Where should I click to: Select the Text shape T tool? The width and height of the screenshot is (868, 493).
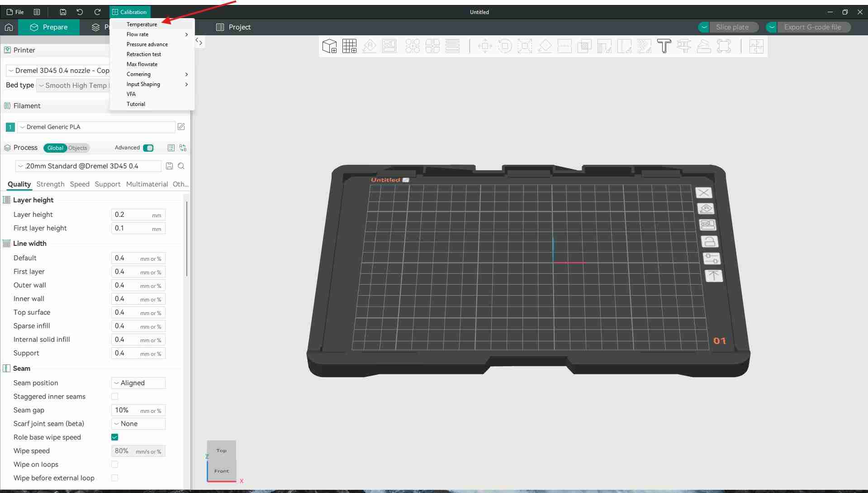click(664, 46)
